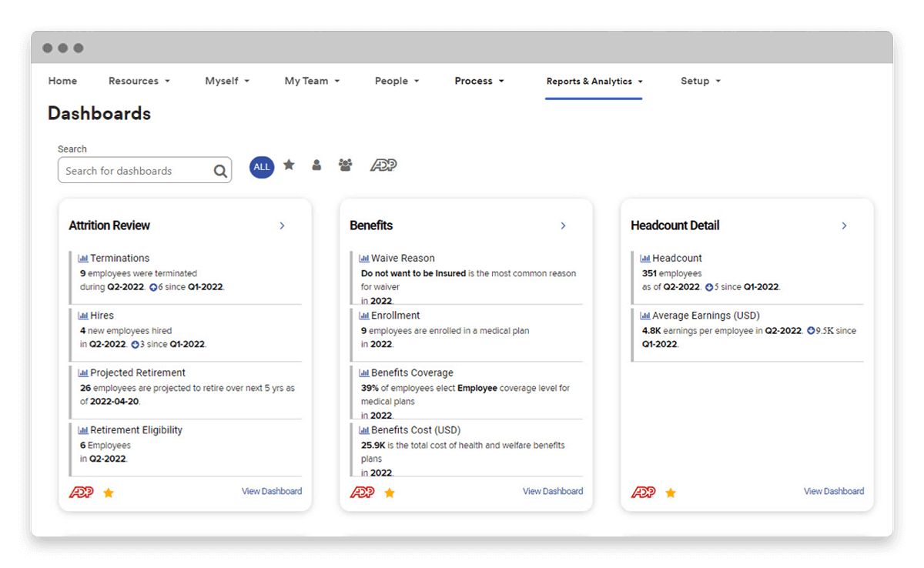Click the Search for dashboards field
This screenshot has height=568, width=924.
[135, 171]
